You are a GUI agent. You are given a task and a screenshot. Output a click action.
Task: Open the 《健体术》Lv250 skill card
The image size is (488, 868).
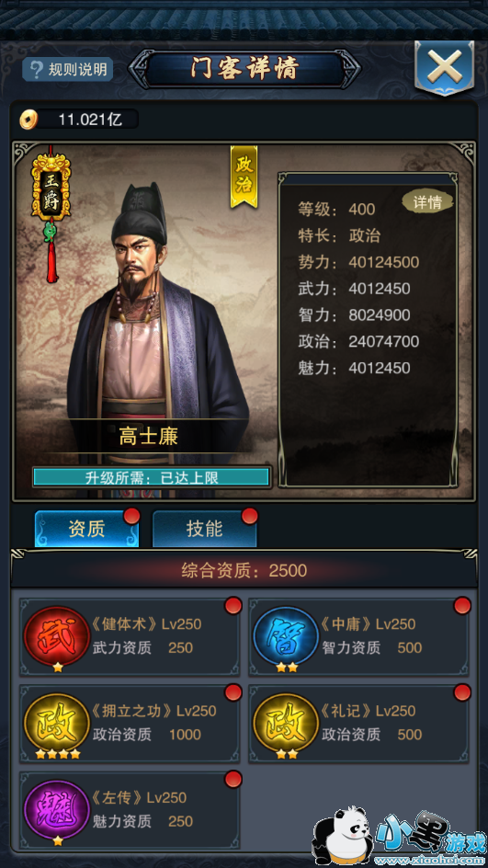pos(130,636)
